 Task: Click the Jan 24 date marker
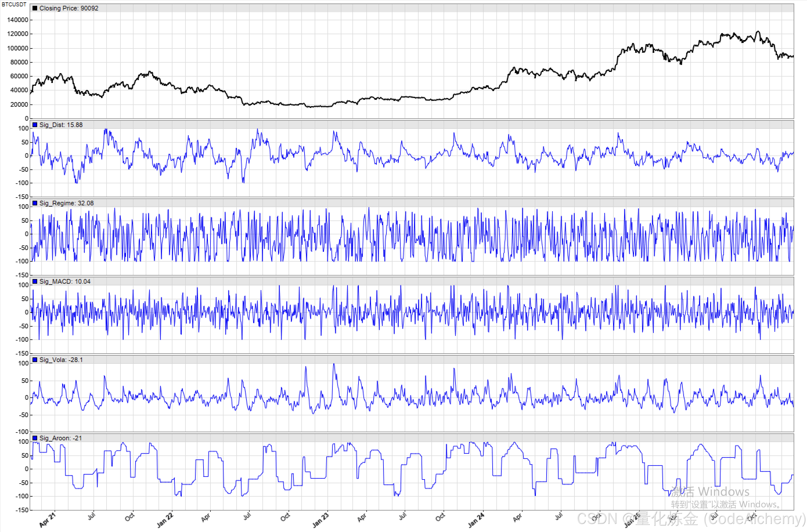coord(476,520)
